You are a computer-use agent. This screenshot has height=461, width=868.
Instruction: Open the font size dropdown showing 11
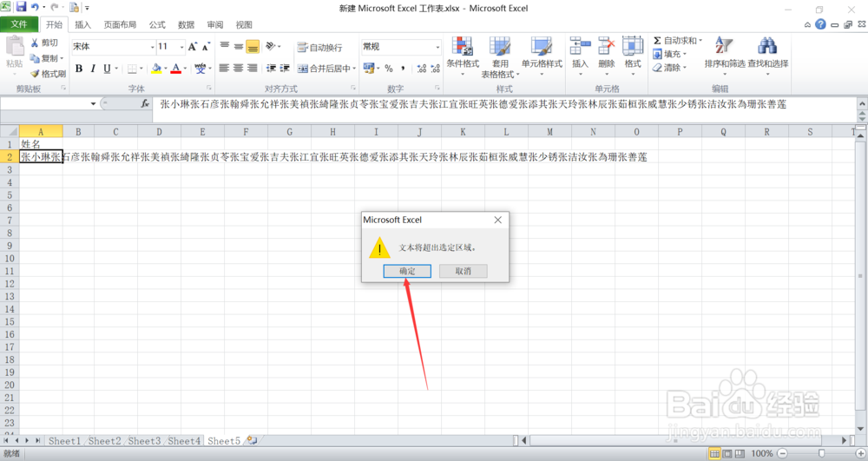(181, 47)
